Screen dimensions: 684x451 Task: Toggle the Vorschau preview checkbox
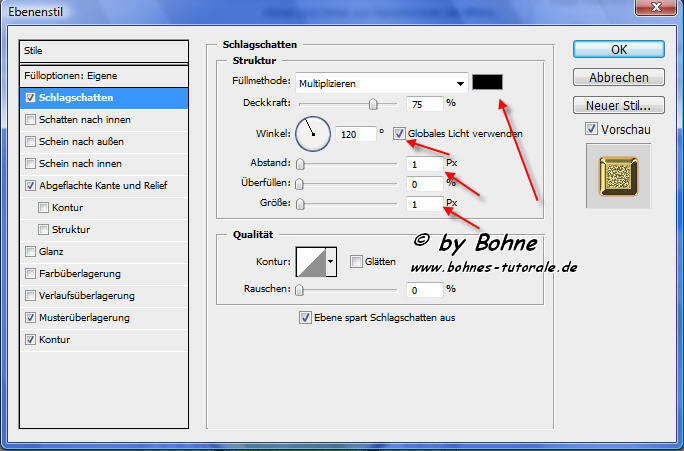pos(591,128)
